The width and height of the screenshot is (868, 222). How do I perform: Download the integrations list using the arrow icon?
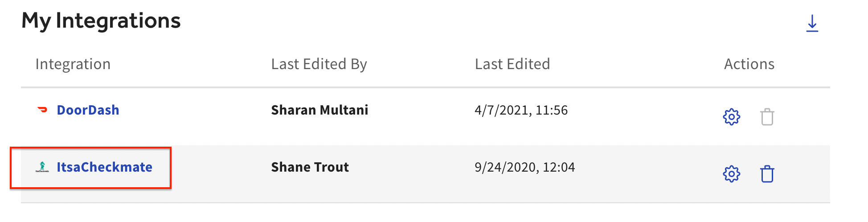click(812, 24)
